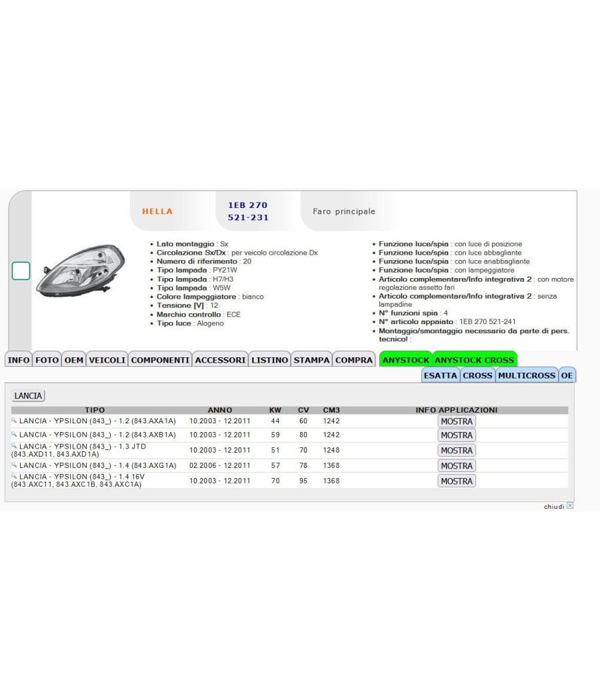Screen dimensions: 600x700
Task: Click the year range 02.2006 - 12.2011
Action: pos(219,465)
